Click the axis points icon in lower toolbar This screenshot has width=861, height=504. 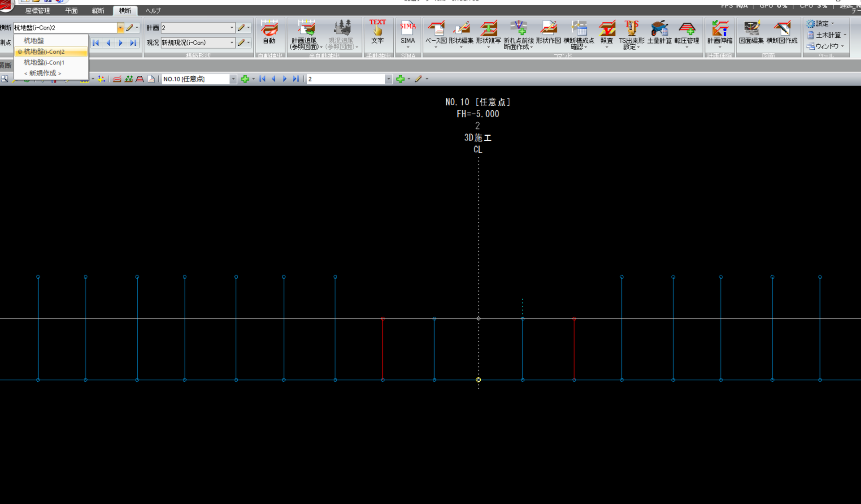coord(101,79)
